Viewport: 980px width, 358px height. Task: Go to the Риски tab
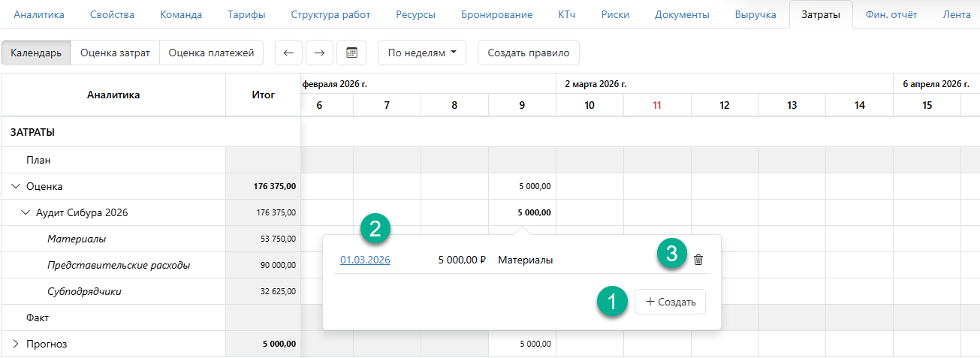point(615,14)
